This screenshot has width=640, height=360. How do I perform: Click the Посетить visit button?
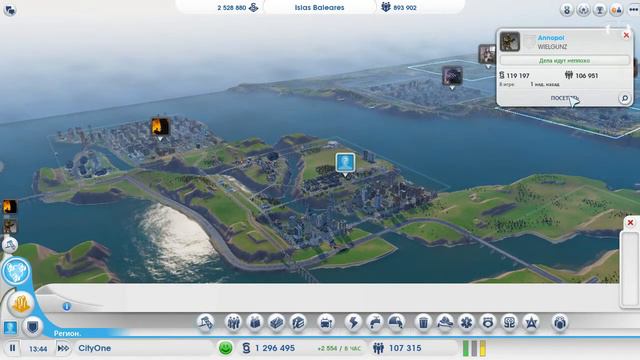point(564,98)
